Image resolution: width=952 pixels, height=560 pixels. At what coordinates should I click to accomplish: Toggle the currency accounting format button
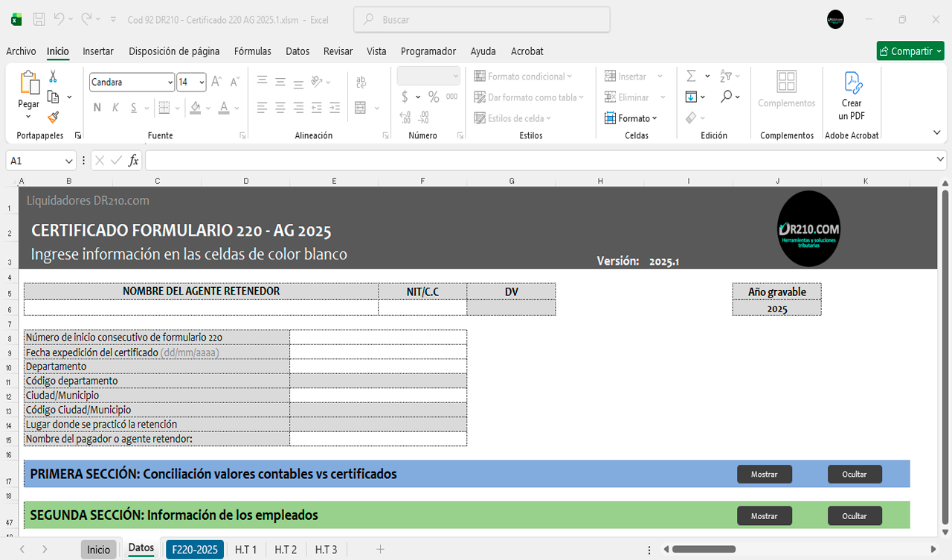pyautogui.click(x=405, y=97)
